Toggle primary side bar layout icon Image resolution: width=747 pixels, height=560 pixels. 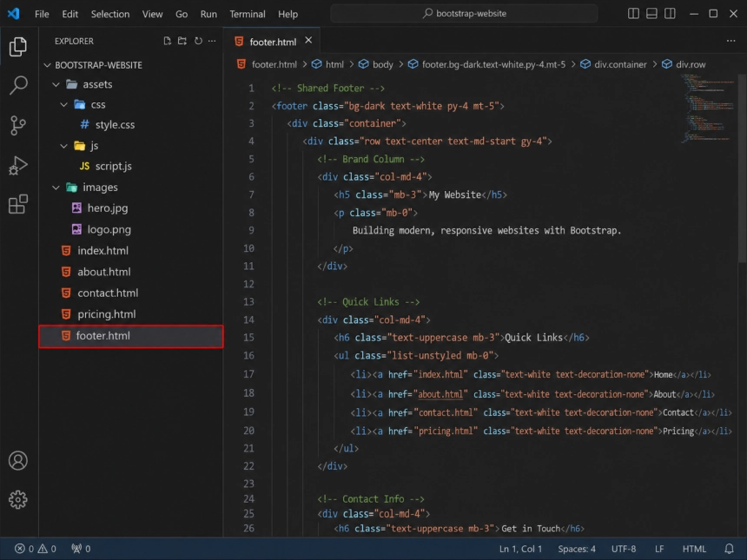(633, 13)
